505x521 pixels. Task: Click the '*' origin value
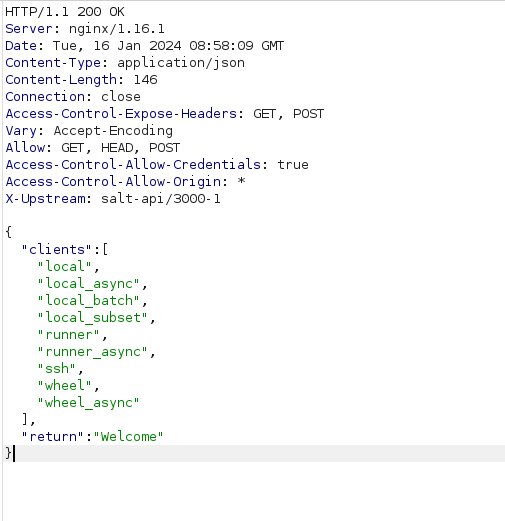[x=241, y=181]
